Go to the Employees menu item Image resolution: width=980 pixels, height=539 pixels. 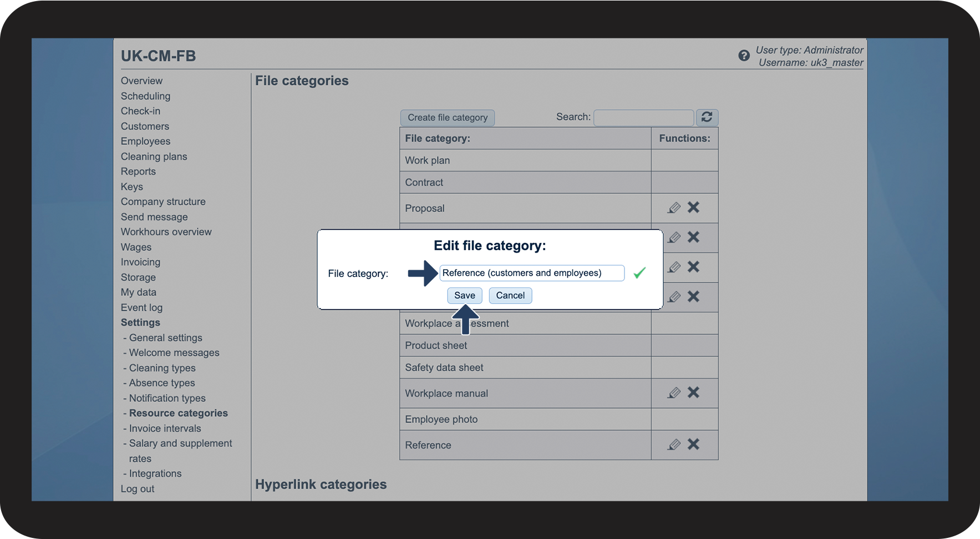pos(145,141)
